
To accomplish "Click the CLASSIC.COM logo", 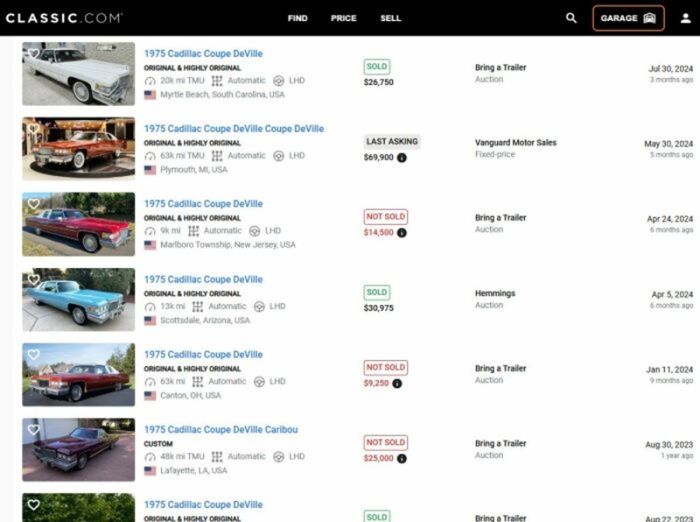I will tap(64, 18).
